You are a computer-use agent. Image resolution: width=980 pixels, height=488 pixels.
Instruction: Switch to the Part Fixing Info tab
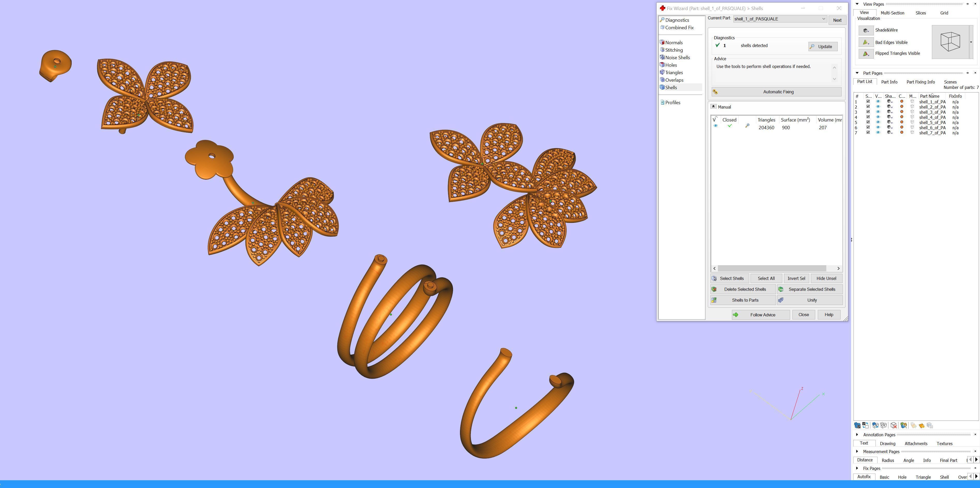click(920, 82)
